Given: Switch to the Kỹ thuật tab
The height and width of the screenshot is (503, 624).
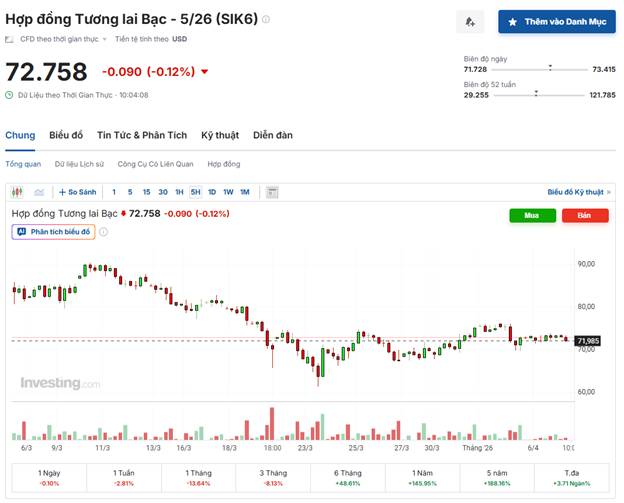Looking at the screenshot, I should 220,135.
